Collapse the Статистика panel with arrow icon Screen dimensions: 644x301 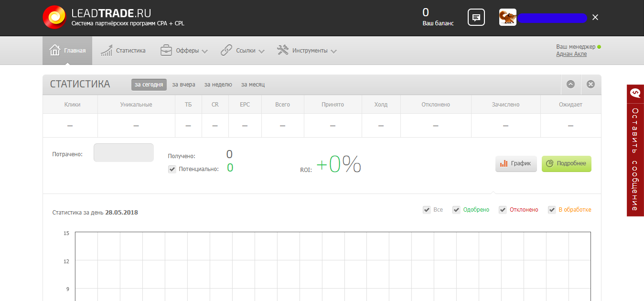tap(570, 85)
